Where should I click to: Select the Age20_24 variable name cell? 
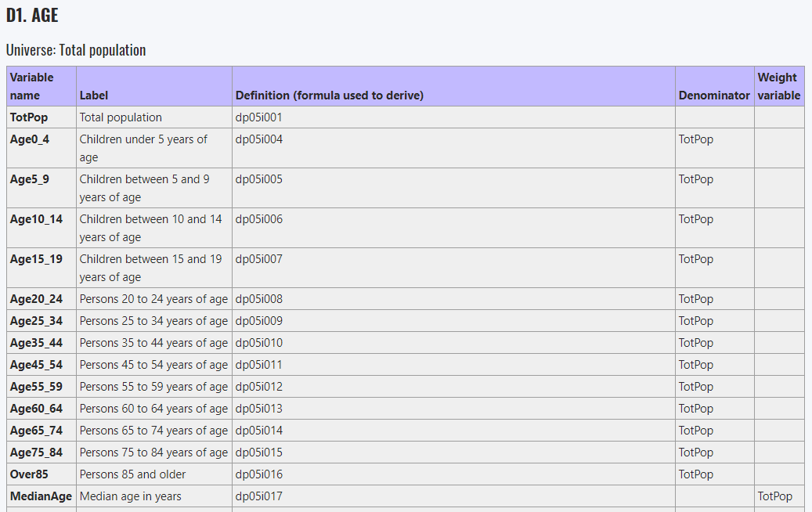pos(36,299)
